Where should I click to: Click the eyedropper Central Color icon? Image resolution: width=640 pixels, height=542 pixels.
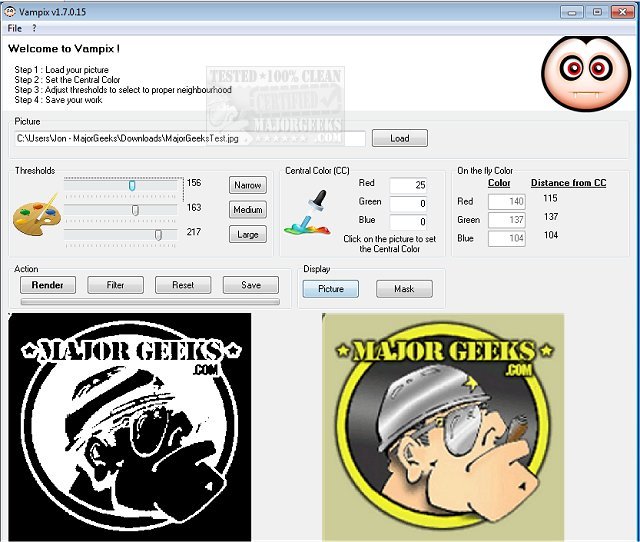[309, 213]
